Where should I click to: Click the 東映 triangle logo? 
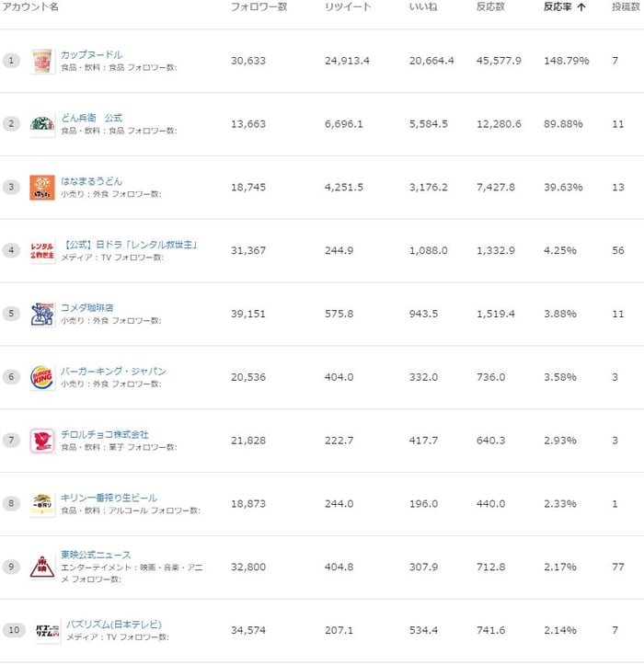pyautogui.click(x=42, y=567)
